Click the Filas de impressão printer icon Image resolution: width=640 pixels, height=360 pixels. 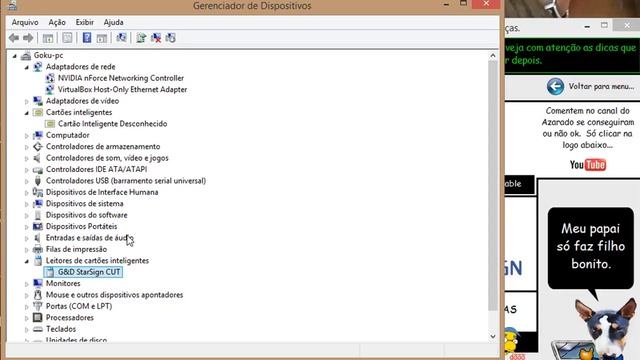coord(38,249)
